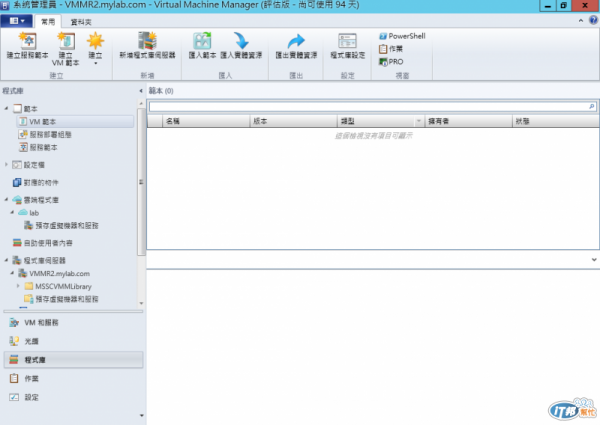The height and width of the screenshot is (425, 600).
Task: Select the 設定檔 tree item
Action: (x=29, y=165)
